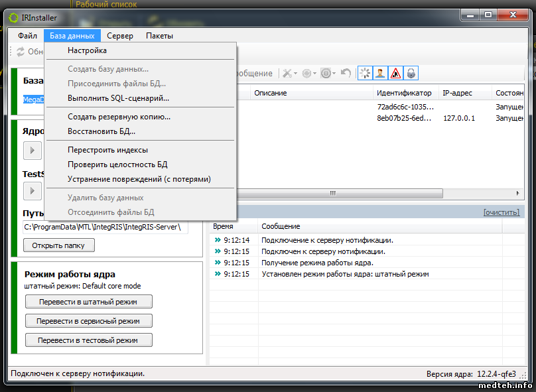This screenshot has width=536, height=392.
Task: Open the Сервер menu
Action: point(119,36)
